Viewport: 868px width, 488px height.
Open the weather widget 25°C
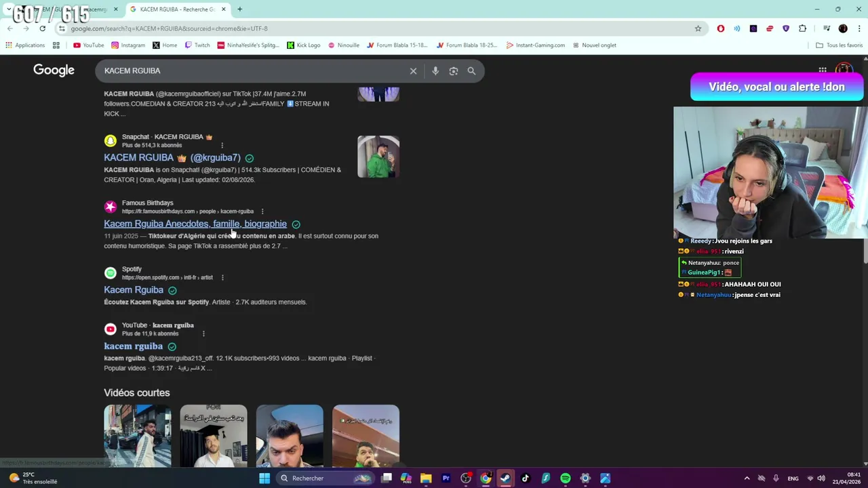[x=34, y=478]
